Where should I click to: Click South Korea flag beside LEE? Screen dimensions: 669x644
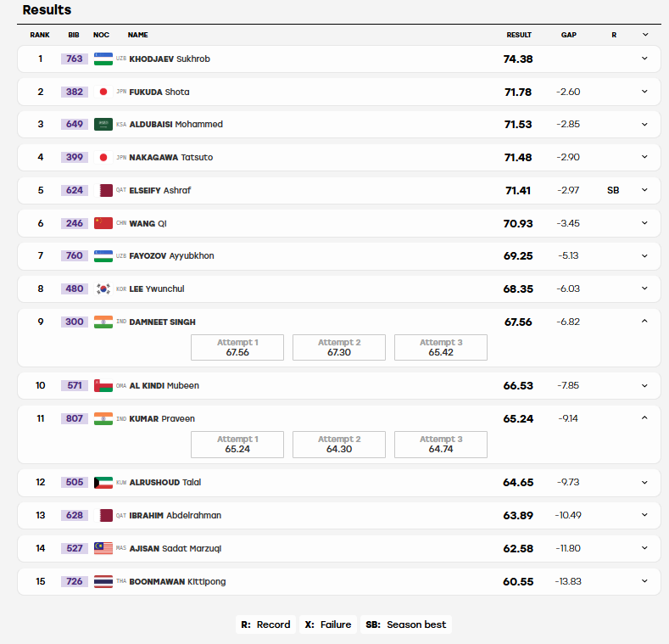pyautogui.click(x=103, y=288)
